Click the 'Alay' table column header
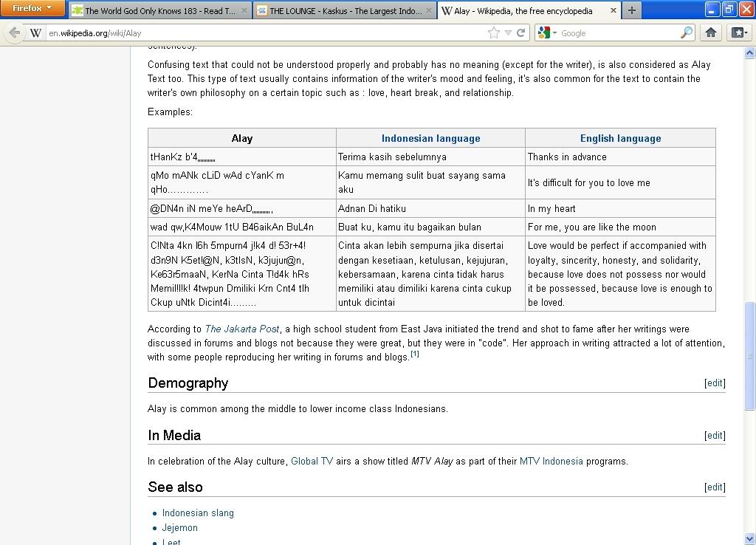Screen dimensions: 756x545 point(242,138)
